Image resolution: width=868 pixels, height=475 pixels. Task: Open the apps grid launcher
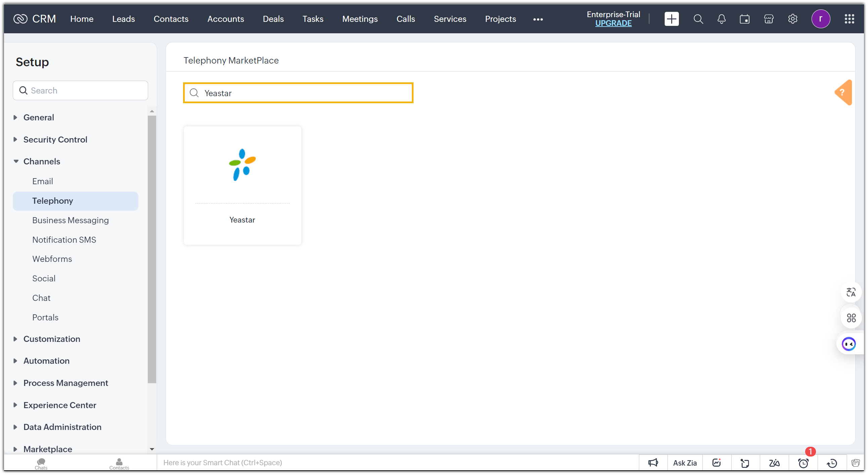point(849,19)
